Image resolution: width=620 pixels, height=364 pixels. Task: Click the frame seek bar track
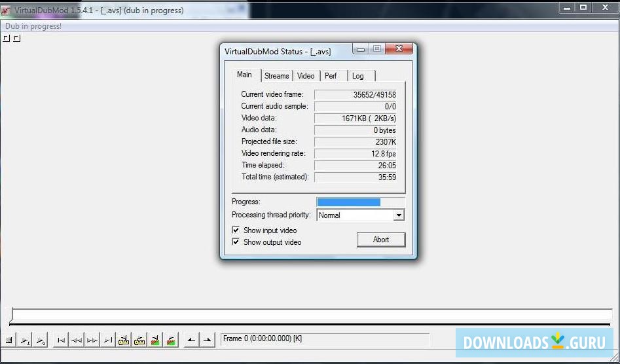click(x=312, y=315)
